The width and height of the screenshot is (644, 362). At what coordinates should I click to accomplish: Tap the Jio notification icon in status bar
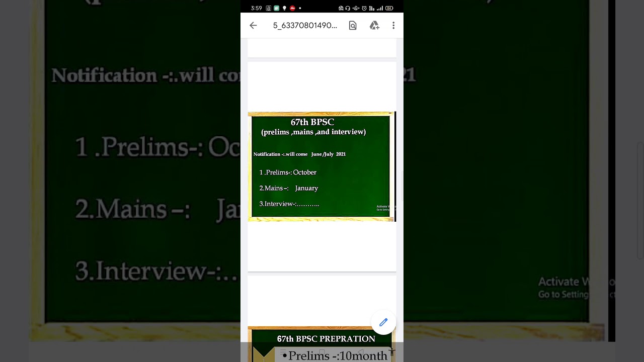tap(292, 8)
